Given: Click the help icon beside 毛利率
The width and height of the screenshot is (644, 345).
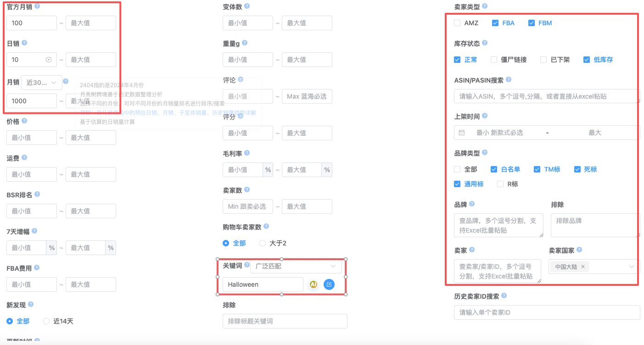Looking at the screenshot, I should pyautogui.click(x=247, y=153).
